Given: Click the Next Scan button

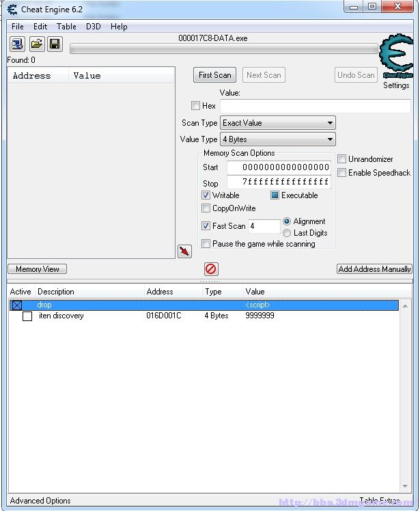Looking at the screenshot, I should click(x=264, y=75).
